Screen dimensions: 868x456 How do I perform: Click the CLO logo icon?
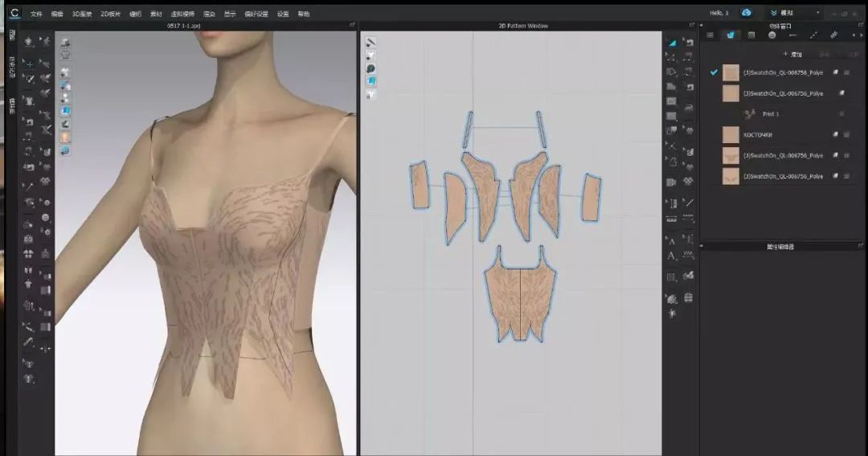coord(14,13)
